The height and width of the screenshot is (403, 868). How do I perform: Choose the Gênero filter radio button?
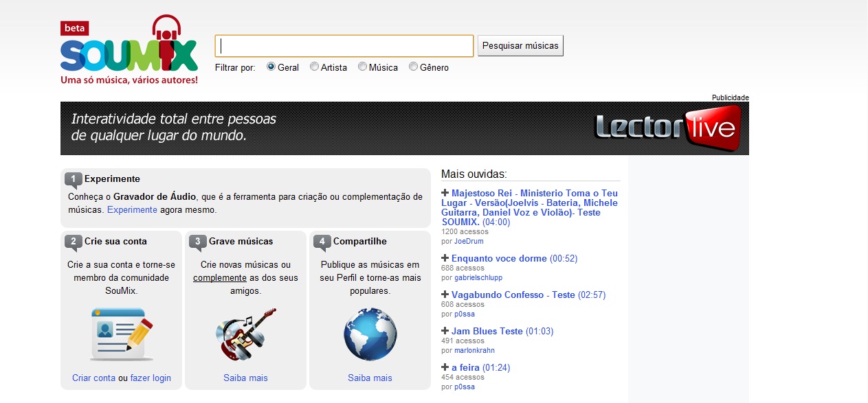click(413, 67)
